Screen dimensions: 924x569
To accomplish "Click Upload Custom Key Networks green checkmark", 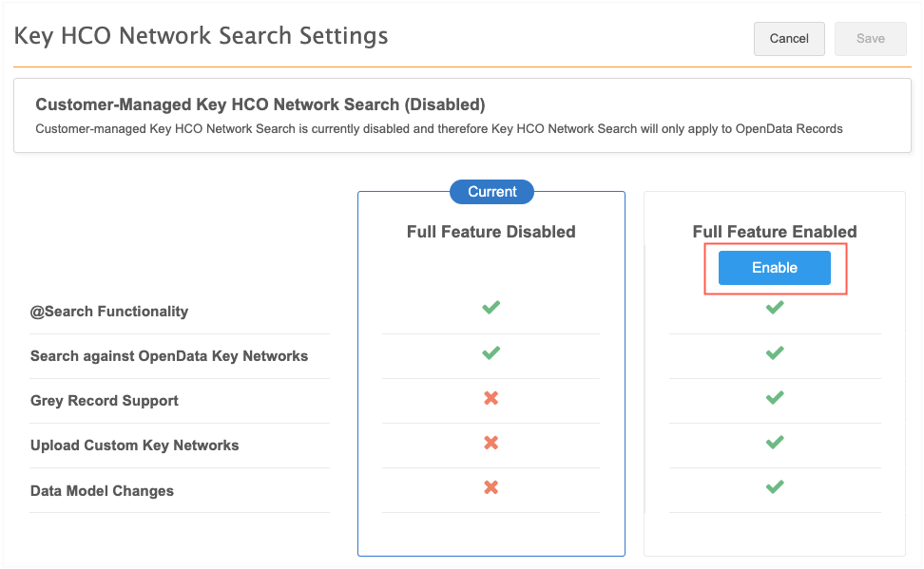I will (x=775, y=443).
